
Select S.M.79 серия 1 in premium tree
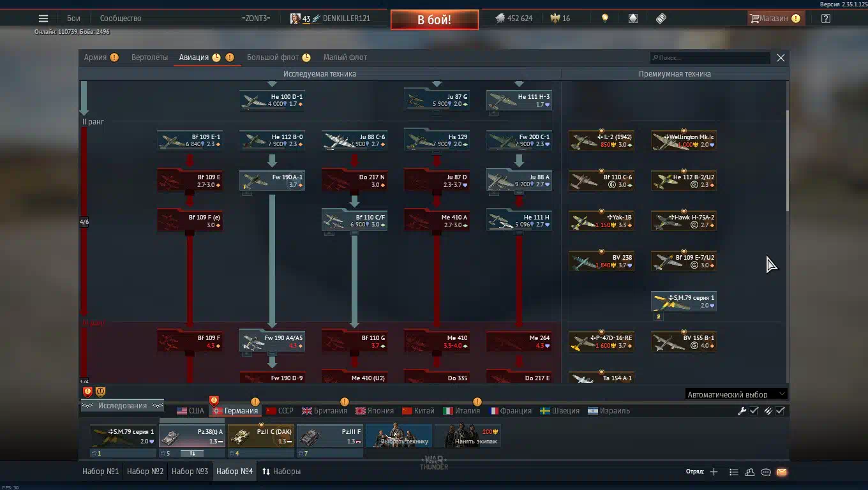tap(684, 301)
